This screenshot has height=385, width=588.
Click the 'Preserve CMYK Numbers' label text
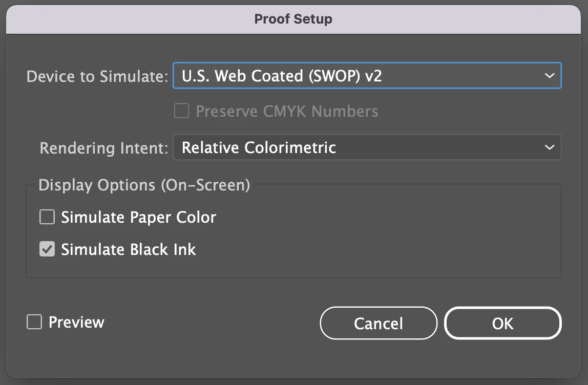click(x=287, y=111)
